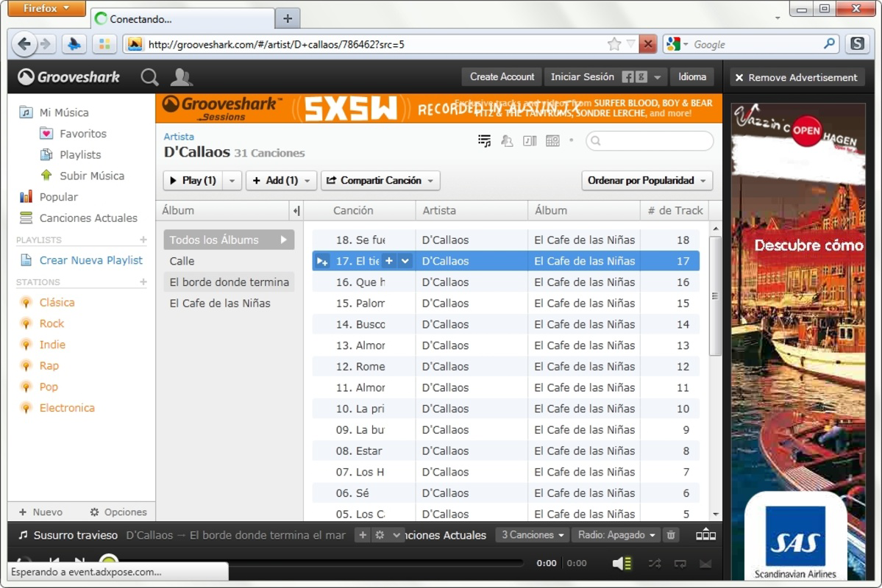Open 3 Canciones dropdown
Viewport: 882px width, 588px height.
[532, 535]
